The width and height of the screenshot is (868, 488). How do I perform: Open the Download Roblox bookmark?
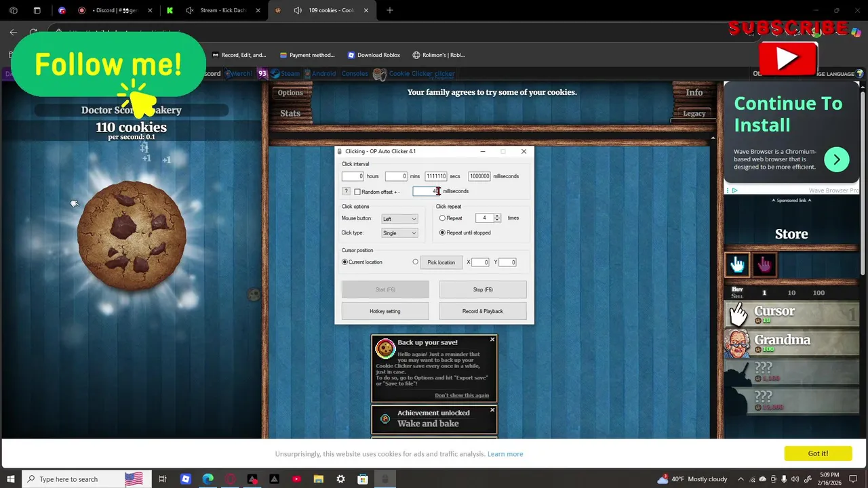coord(374,55)
